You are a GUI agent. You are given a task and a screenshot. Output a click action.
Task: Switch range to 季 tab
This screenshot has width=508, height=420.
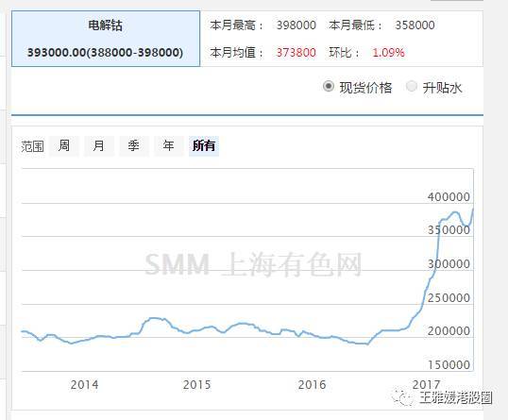click(x=134, y=145)
